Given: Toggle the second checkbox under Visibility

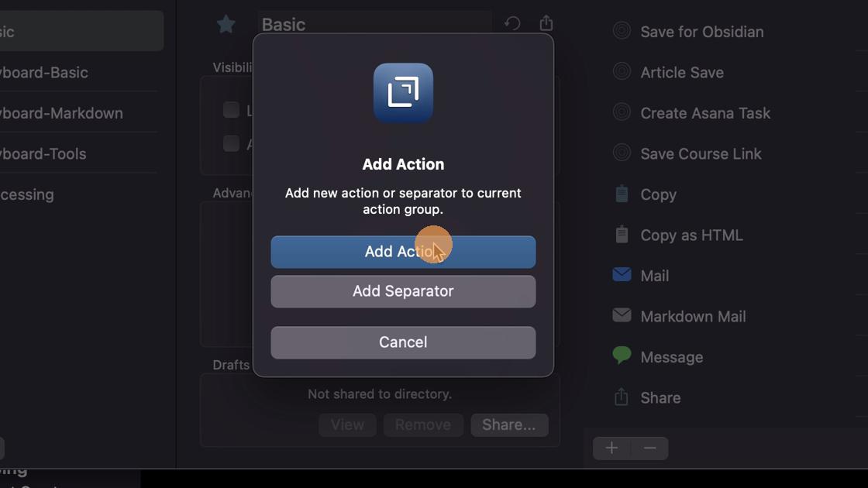Looking at the screenshot, I should pos(231,144).
